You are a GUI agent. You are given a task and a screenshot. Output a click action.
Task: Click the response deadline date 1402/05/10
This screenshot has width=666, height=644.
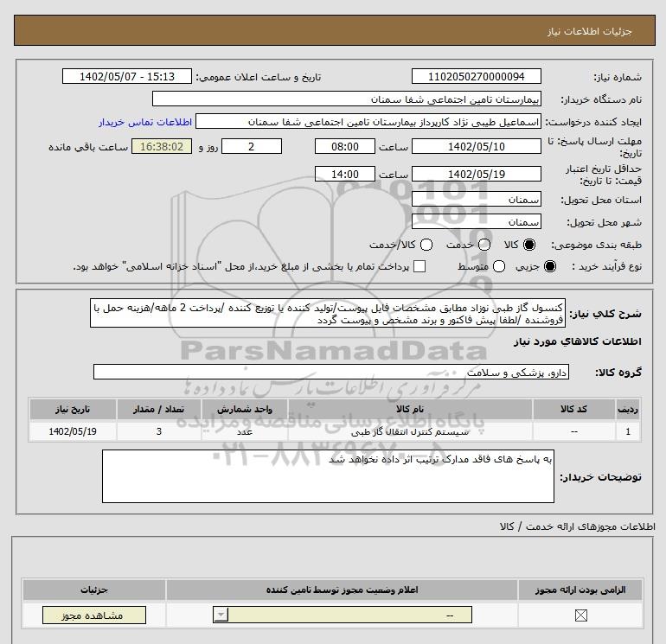coord(476,146)
